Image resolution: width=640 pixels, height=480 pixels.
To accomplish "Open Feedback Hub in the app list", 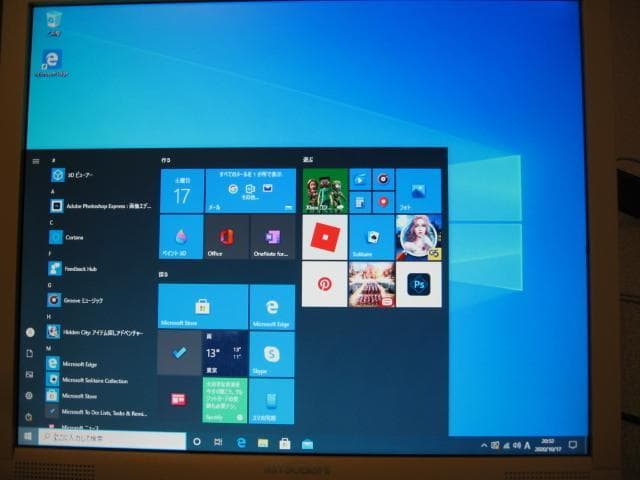I will pyautogui.click(x=100, y=269).
